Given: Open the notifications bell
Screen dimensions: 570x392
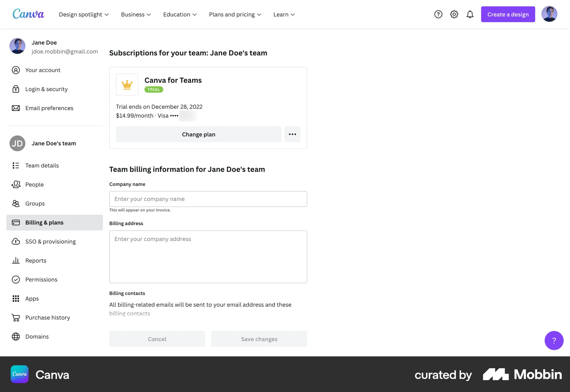Looking at the screenshot, I should pyautogui.click(x=470, y=14).
